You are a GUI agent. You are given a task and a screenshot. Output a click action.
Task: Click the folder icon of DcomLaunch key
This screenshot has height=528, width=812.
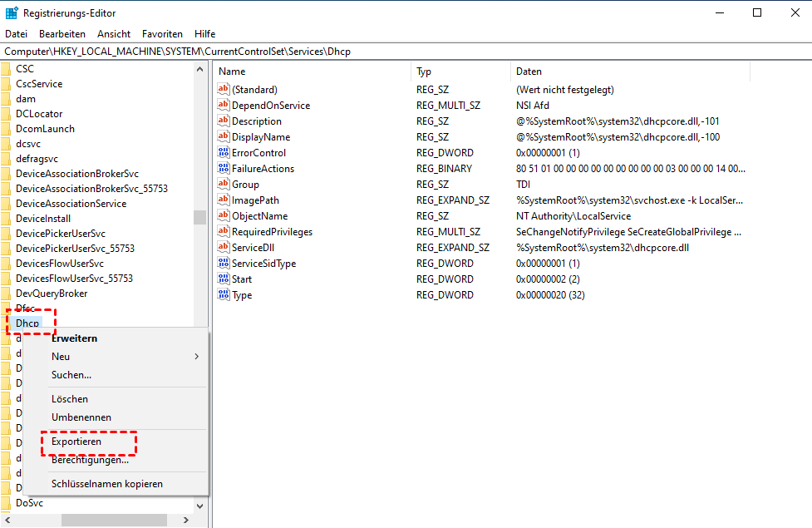click(6, 129)
